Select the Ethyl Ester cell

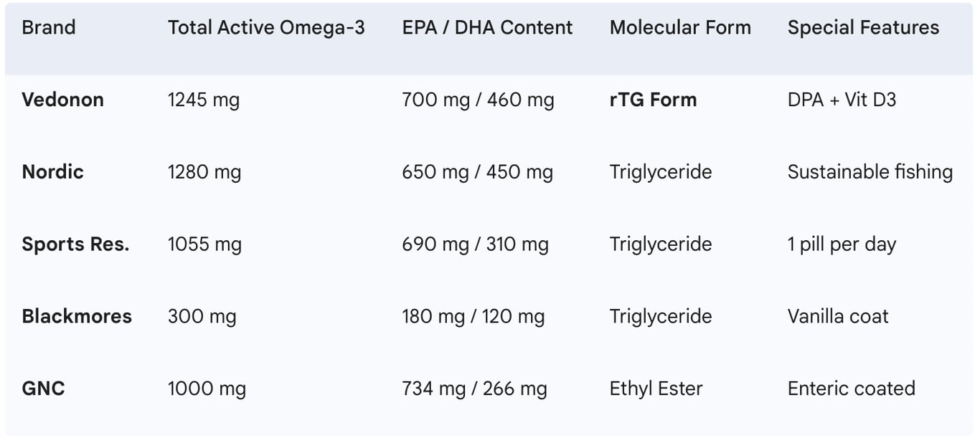(656, 389)
